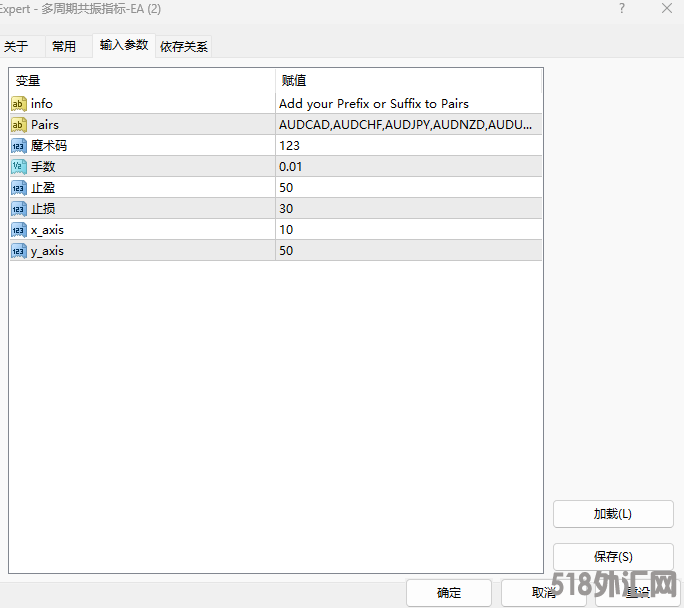Select the Pairs value field
684x608 pixels.
pyautogui.click(x=408, y=125)
